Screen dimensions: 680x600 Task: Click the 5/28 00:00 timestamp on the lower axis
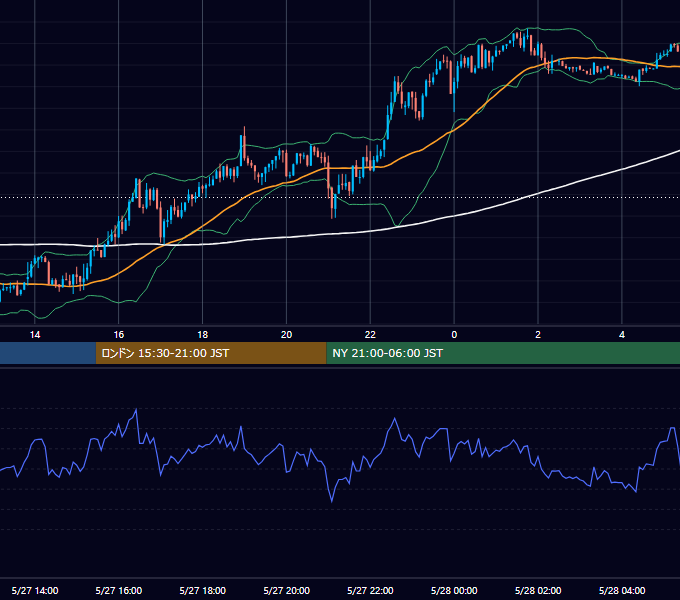pos(454,590)
